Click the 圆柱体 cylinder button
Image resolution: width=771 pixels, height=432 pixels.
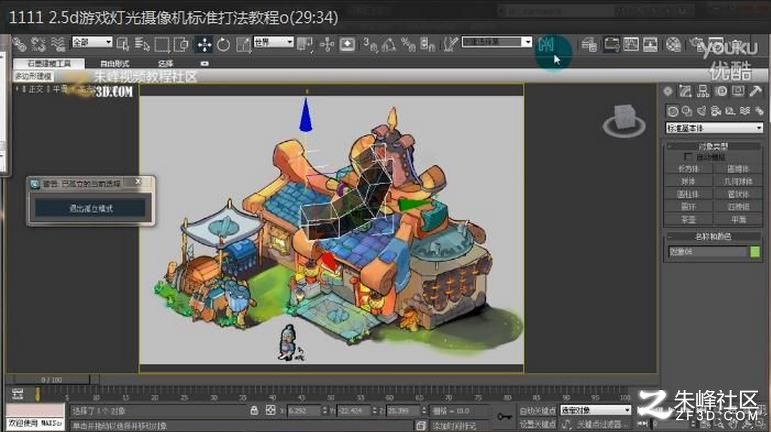[688, 195]
